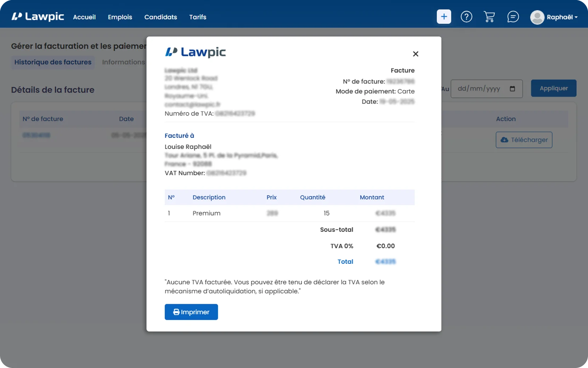
Task: Click the 'Prix' column header
Action: tap(272, 197)
